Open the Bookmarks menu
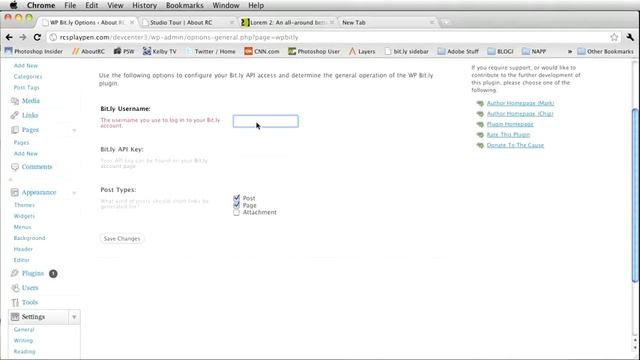 (x=184, y=5)
